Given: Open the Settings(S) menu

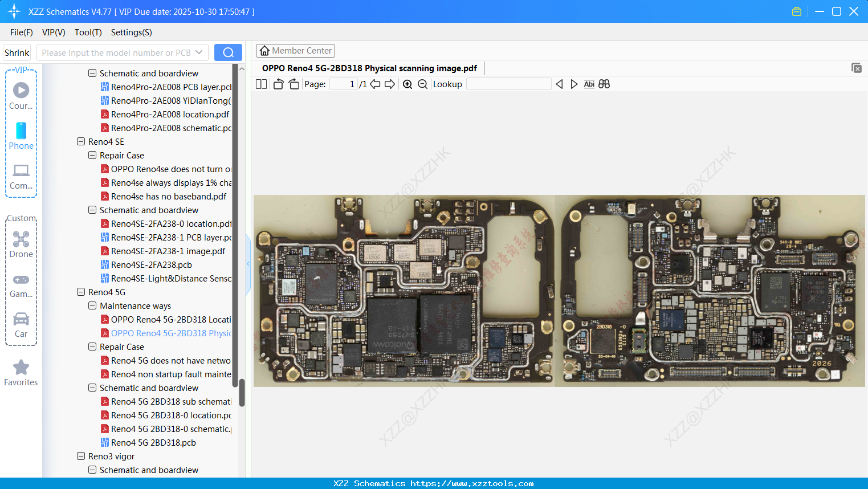Looking at the screenshot, I should [131, 32].
